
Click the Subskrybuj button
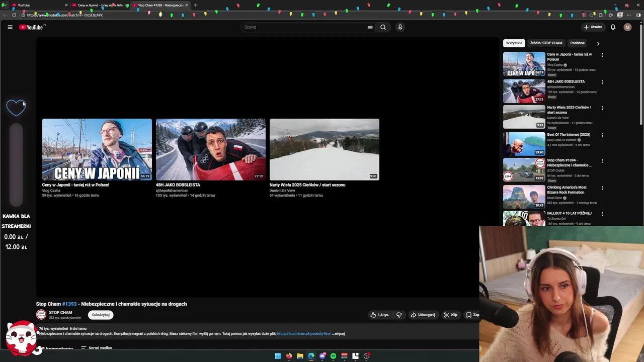click(x=101, y=315)
